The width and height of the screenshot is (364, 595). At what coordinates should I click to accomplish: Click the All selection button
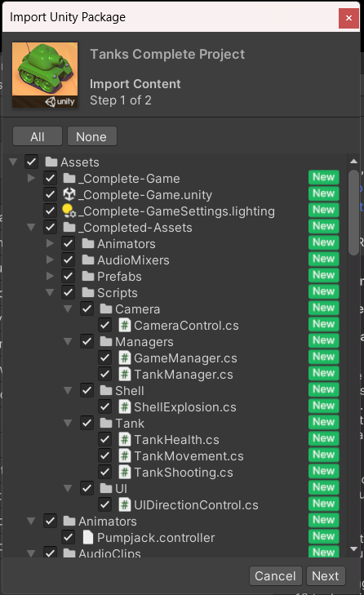(38, 136)
